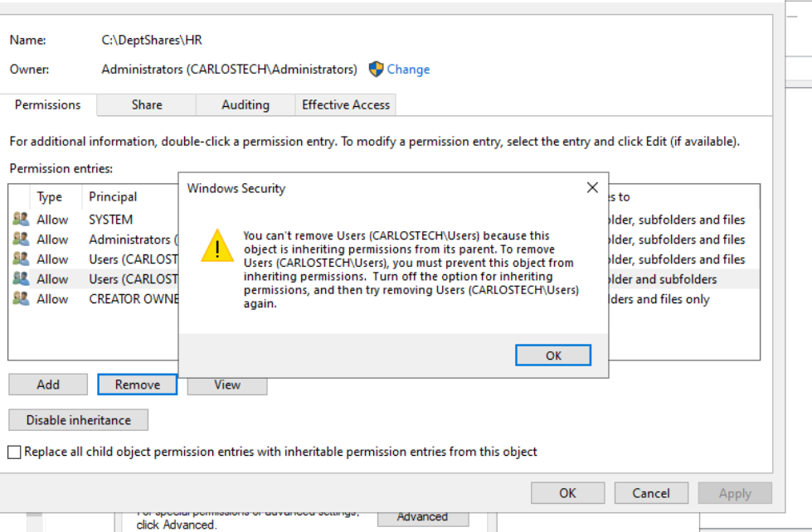Click the Disable inheritance button
Viewport: 812px width, 532px height.
(79, 420)
